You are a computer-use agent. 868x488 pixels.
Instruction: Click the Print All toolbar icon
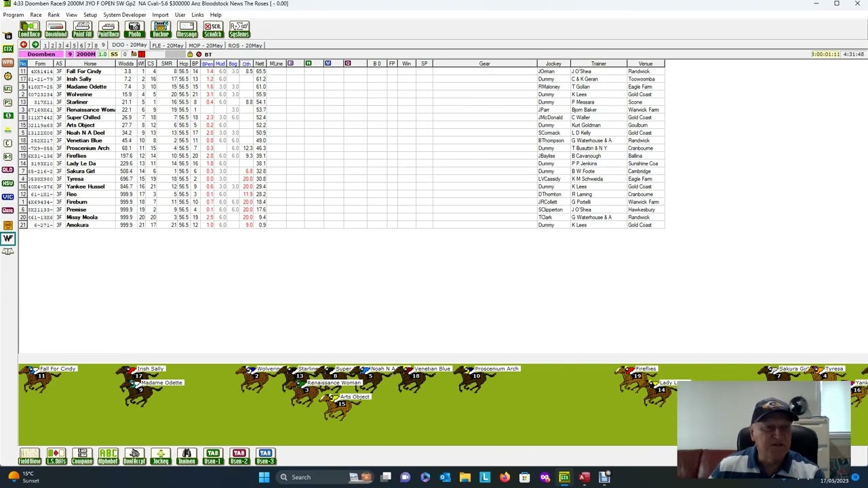tap(82, 30)
